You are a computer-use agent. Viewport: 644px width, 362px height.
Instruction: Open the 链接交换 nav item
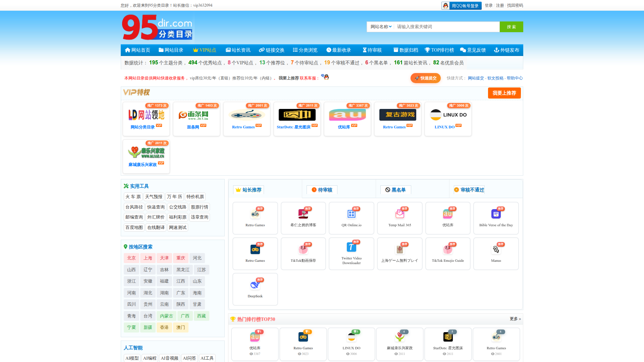(x=272, y=50)
